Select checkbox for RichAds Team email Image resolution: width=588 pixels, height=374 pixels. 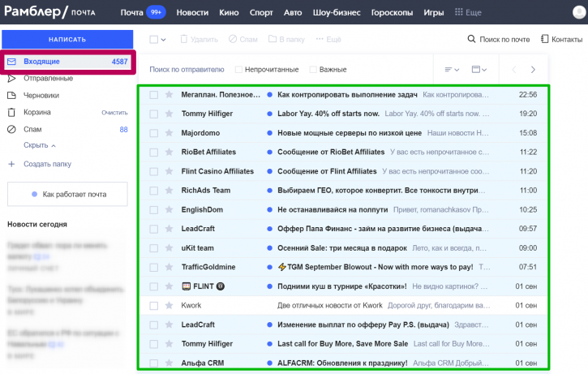[154, 191]
